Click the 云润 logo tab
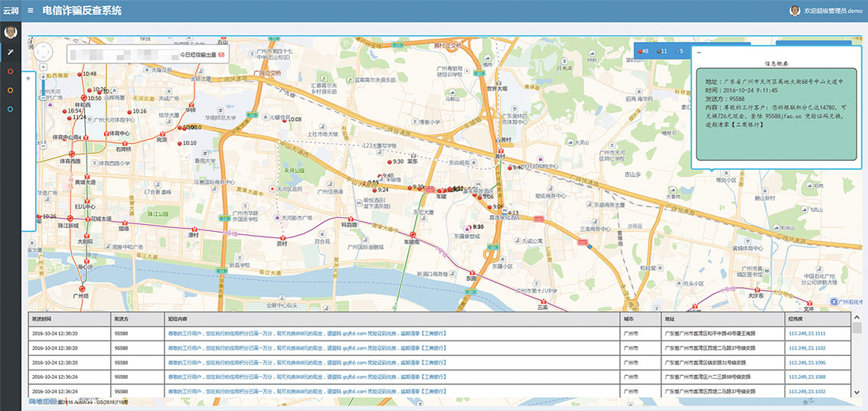This screenshot has height=411, width=868. (10, 11)
